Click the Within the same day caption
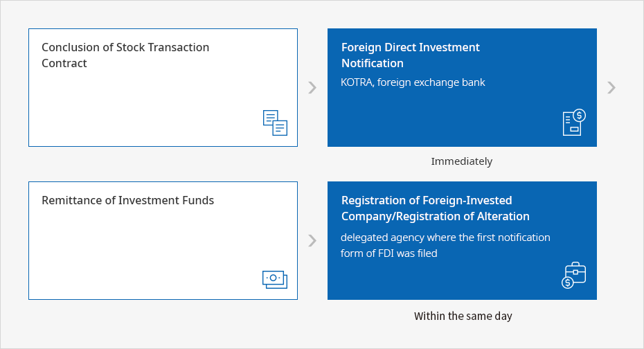644x349 pixels. pos(463,316)
